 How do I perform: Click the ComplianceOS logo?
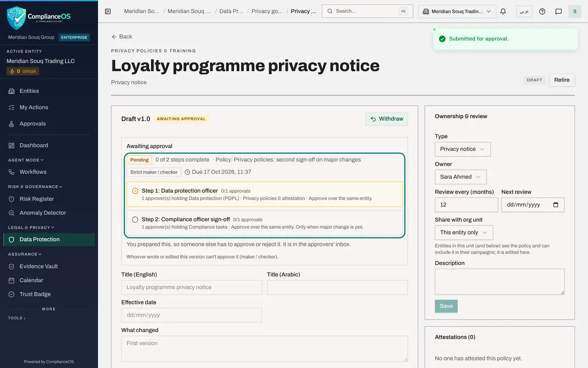click(39, 18)
